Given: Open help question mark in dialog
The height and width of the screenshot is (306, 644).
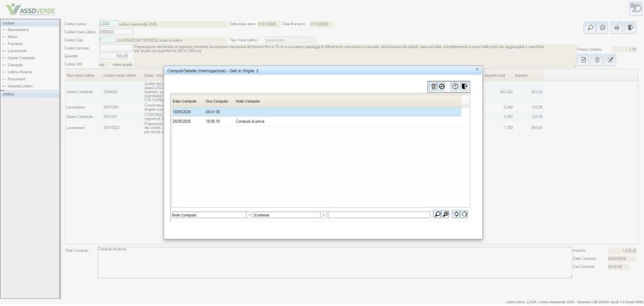Looking at the screenshot, I should [455, 87].
